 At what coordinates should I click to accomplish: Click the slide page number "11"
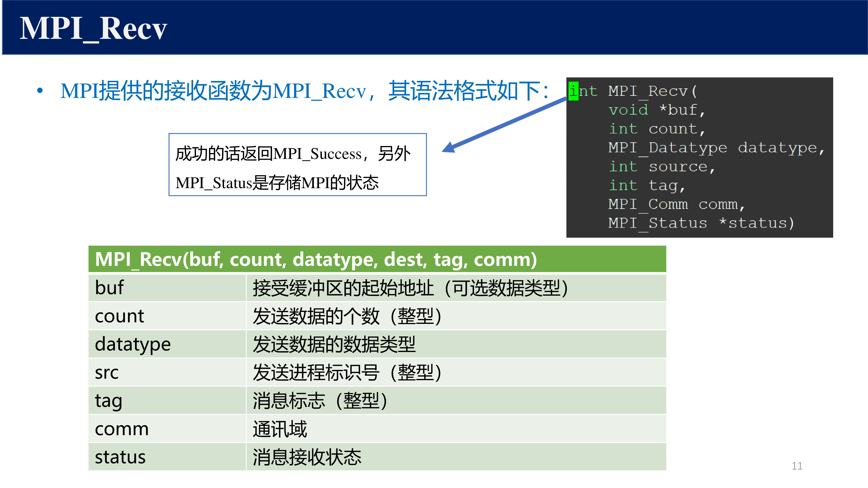[797, 466]
